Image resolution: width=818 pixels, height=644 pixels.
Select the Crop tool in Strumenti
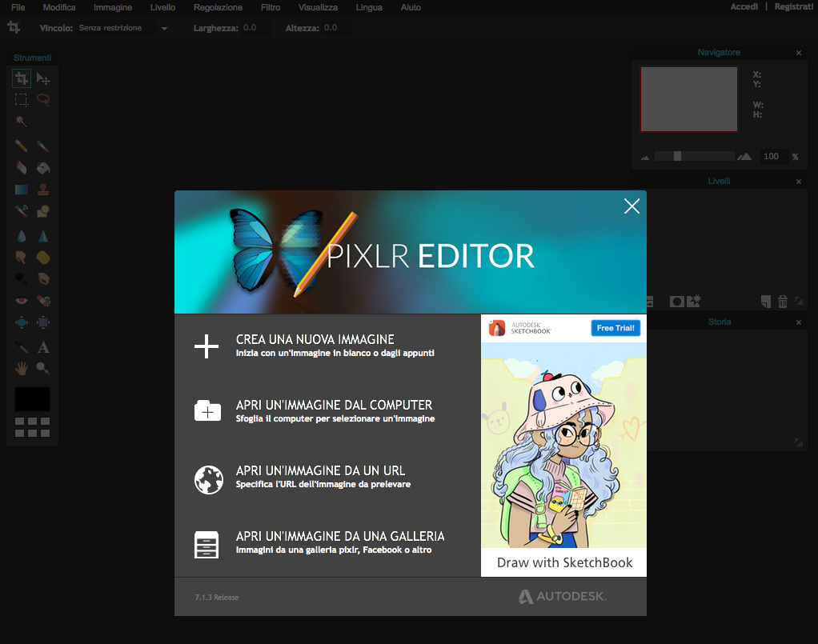[22, 78]
